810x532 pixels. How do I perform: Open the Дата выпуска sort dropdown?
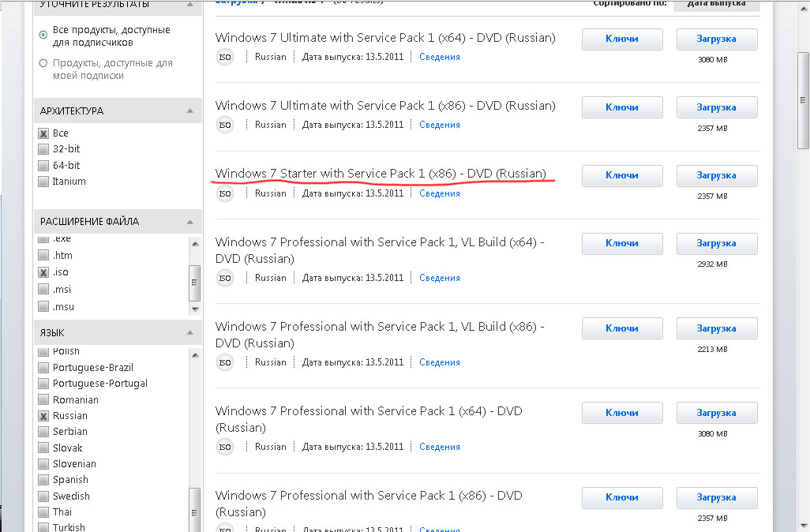pyautogui.click(x=717, y=5)
